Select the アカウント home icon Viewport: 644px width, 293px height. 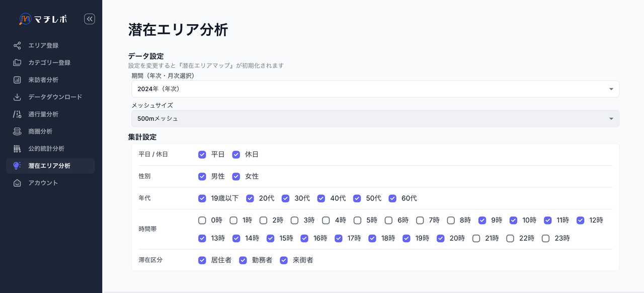click(16, 183)
